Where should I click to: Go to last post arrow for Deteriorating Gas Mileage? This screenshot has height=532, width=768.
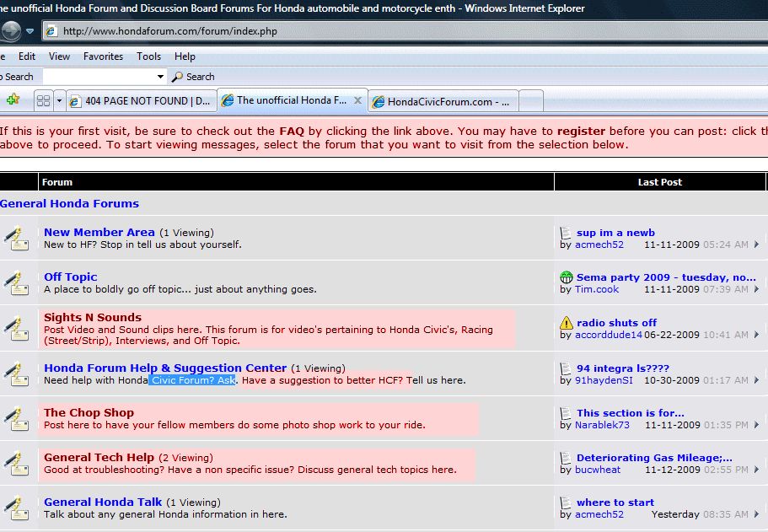click(757, 470)
